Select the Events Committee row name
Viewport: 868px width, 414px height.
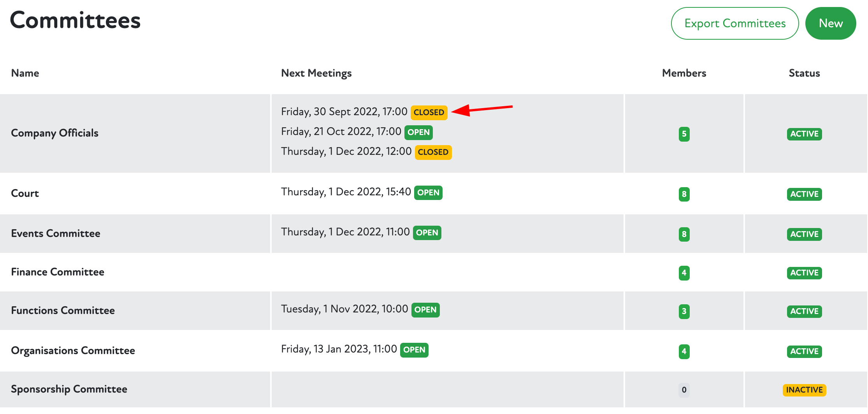(56, 233)
